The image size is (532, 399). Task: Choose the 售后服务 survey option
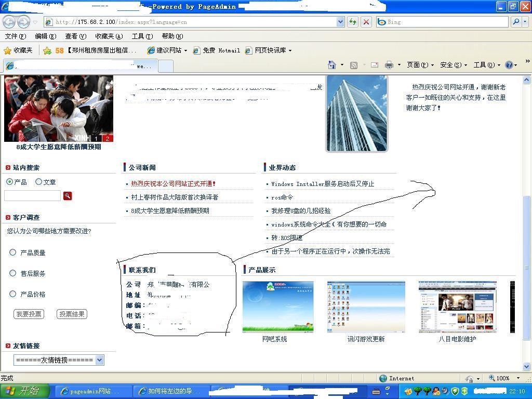[13, 273]
